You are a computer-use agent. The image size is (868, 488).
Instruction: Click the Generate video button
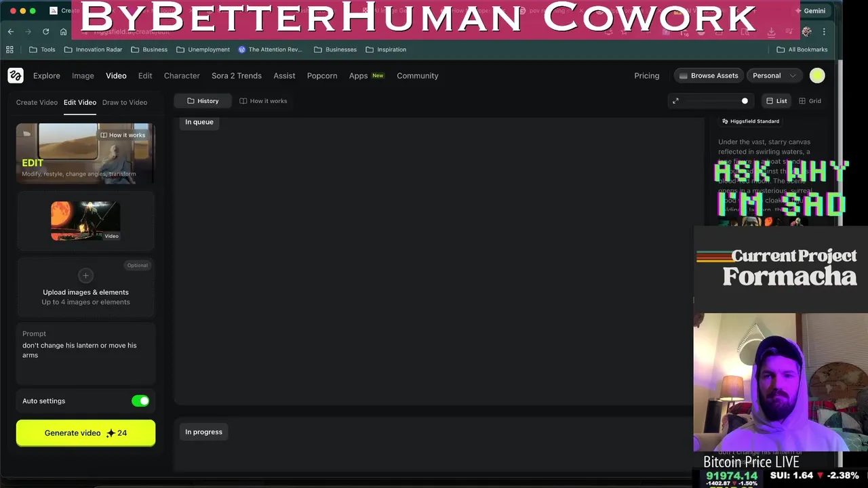[x=85, y=433]
